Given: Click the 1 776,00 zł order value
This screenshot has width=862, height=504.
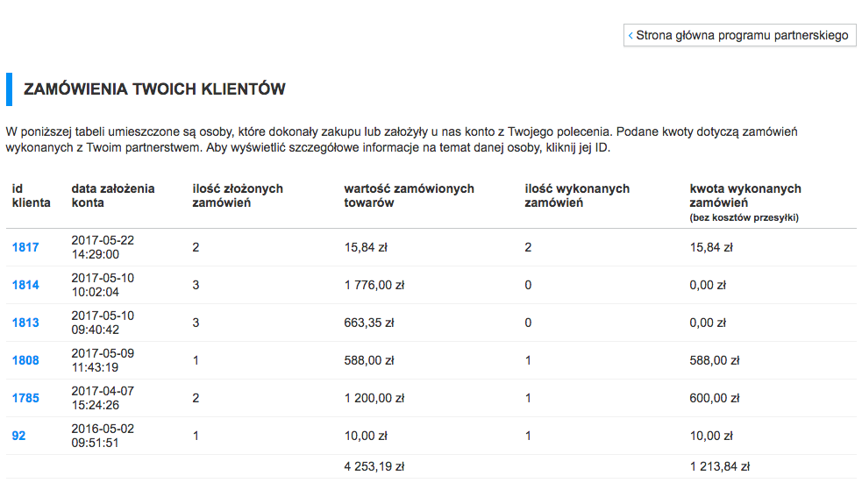Looking at the screenshot, I should pos(374,285).
